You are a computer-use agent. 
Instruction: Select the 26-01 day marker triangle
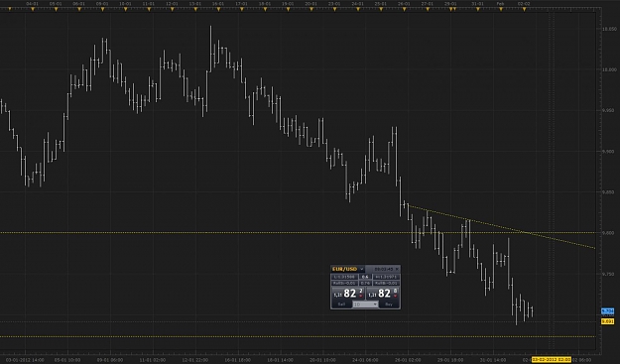[404, 9]
